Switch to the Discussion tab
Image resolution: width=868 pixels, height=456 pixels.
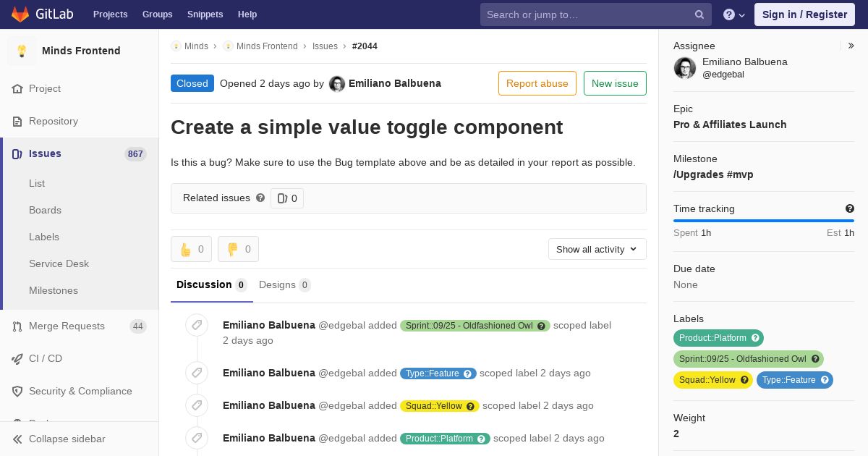tap(212, 285)
